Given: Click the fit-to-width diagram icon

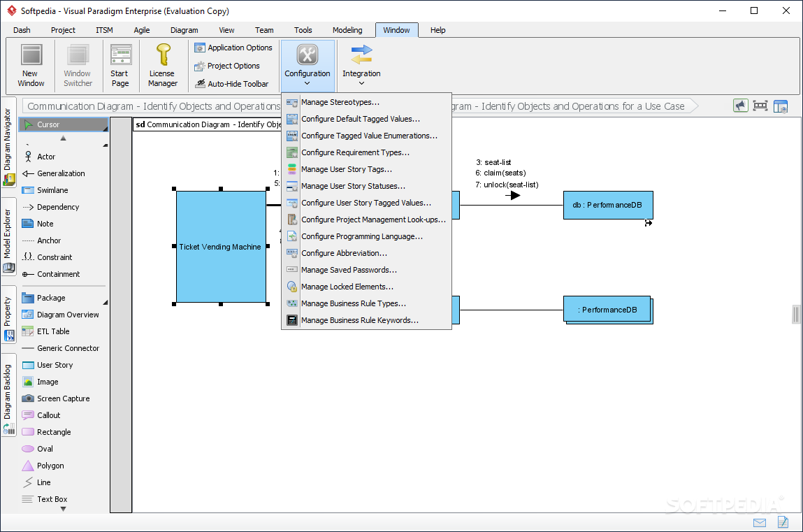Looking at the screenshot, I should click(x=760, y=106).
